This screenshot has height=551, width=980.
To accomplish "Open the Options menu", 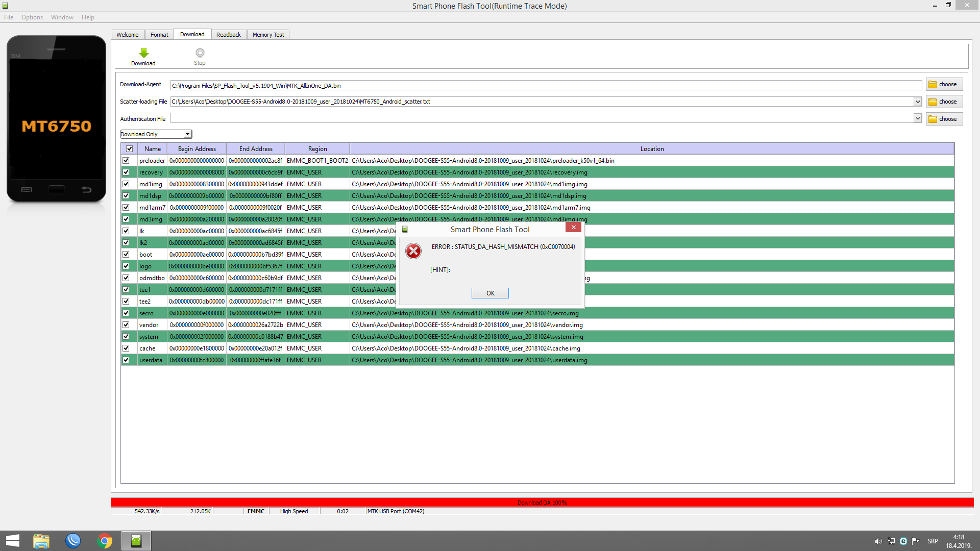I will click(32, 17).
